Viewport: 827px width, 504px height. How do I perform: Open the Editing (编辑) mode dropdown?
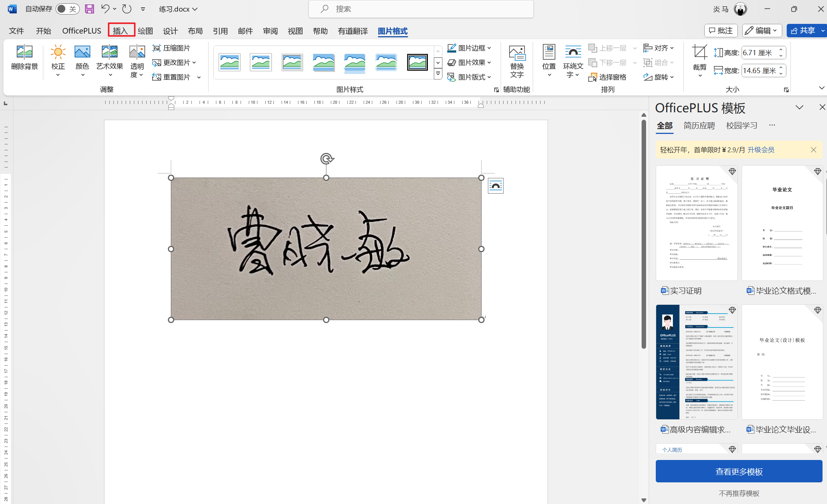pos(762,31)
